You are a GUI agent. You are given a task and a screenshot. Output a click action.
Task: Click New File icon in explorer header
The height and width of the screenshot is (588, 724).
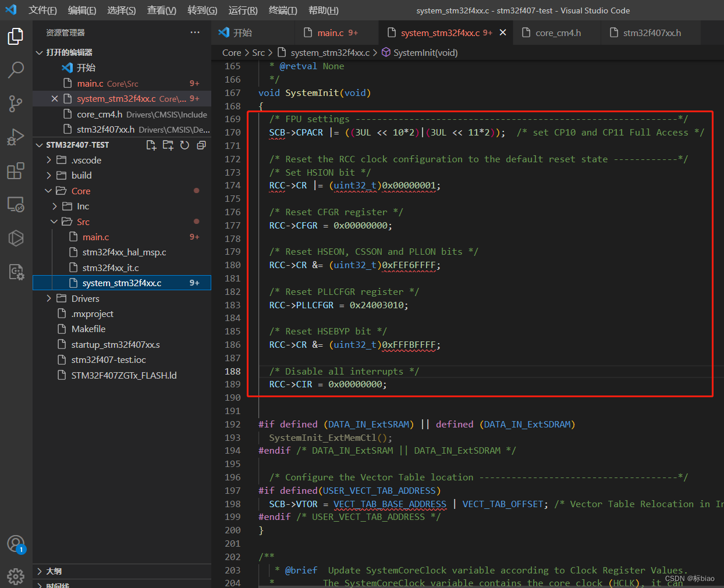tap(151, 145)
